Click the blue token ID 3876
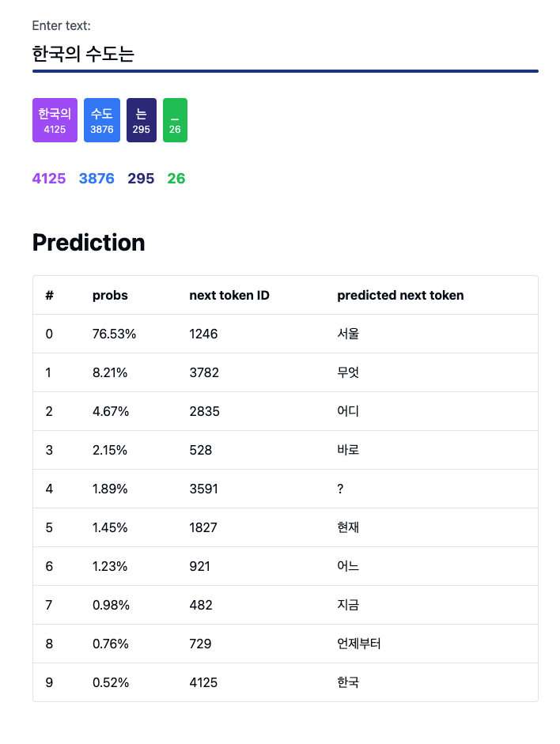Viewport: 560px width, 744px height. 96,179
